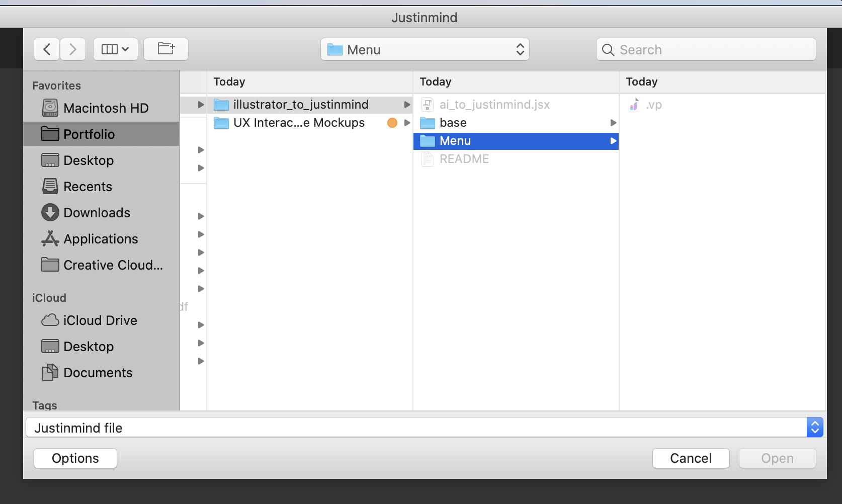842x504 pixels.
Task: Select Macintosh HD in sidebar
Action: point(106,108)
